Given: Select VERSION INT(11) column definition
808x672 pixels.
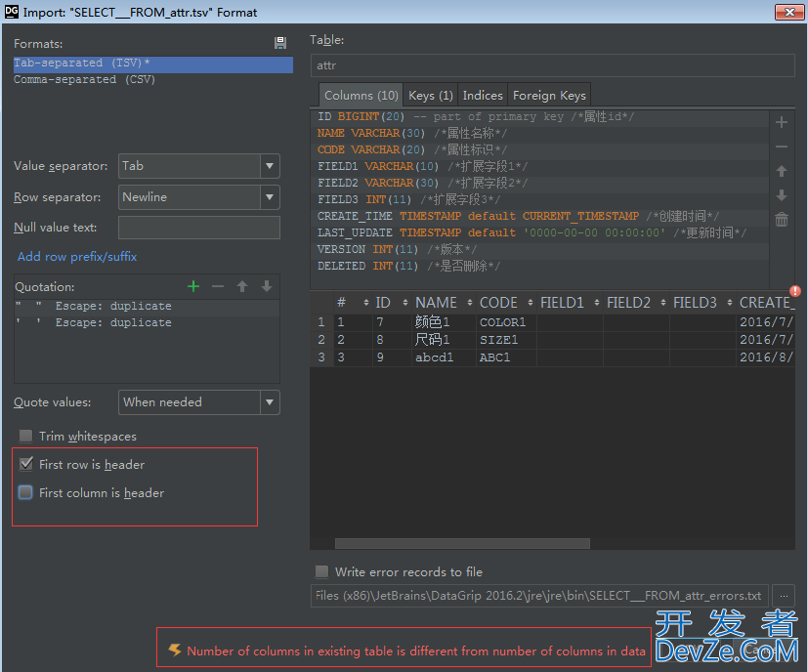Looking at the screenshot, I should (540, 249).
